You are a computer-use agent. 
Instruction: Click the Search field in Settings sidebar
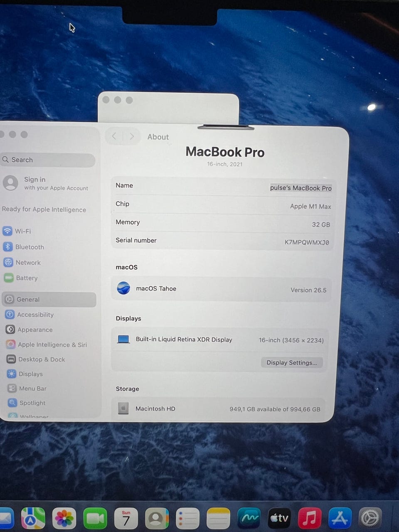48,160
